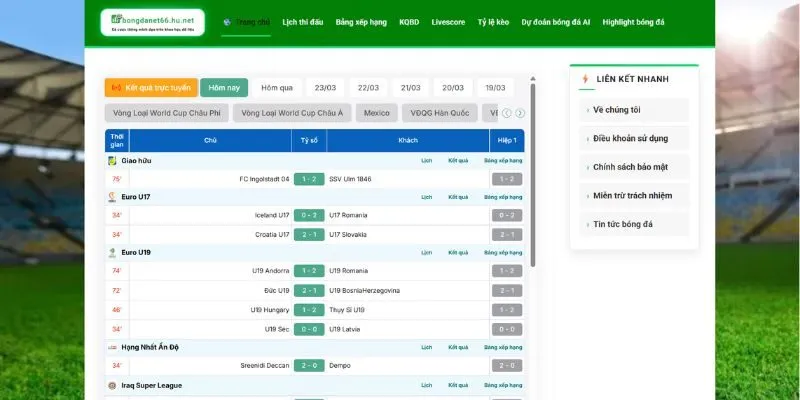Select the 21/03 date tab
The height and width of the screenshot is (400, 800).
click(410, 88)
